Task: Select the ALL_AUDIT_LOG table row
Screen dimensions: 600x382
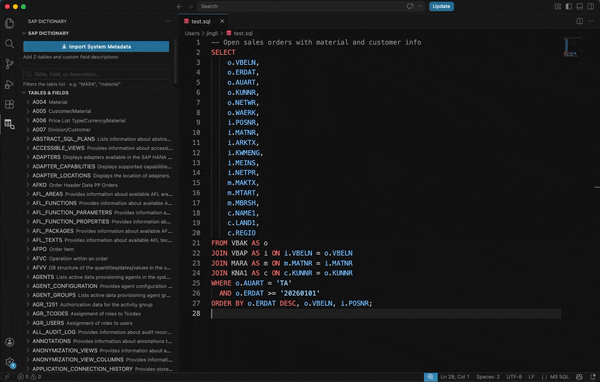Action: point(100,332)
